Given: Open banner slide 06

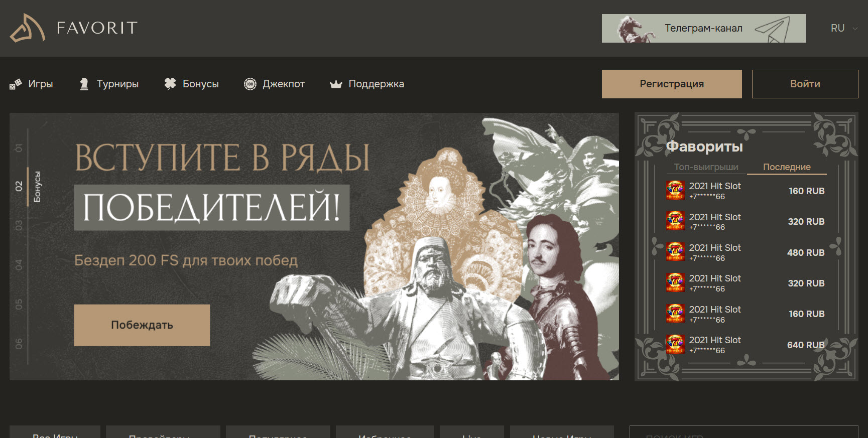Looking at the screenshot, I should tap(19, 344).
